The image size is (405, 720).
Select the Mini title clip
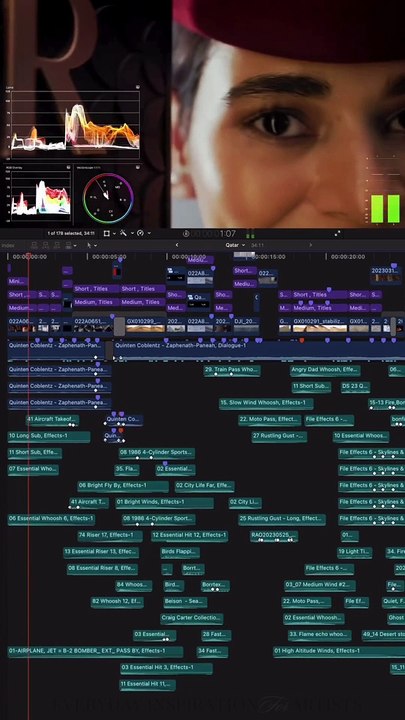pyautogui.click(x=17, y=281)
